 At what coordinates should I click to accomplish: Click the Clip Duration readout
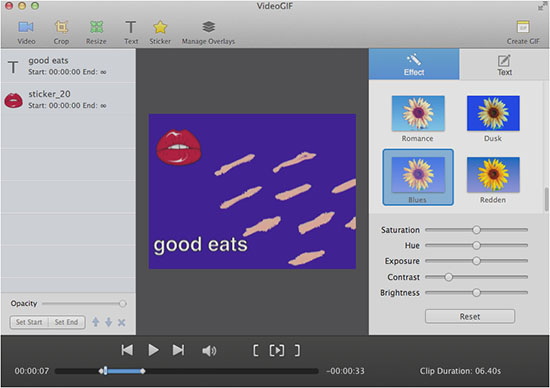click(x=460, y=371)
